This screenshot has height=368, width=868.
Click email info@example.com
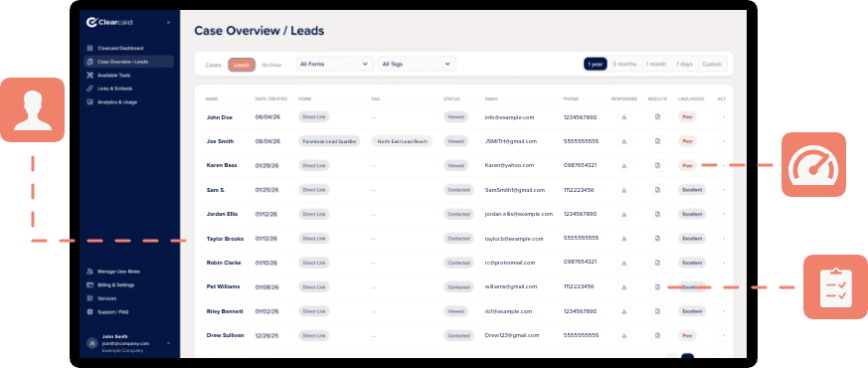[509, 117]
